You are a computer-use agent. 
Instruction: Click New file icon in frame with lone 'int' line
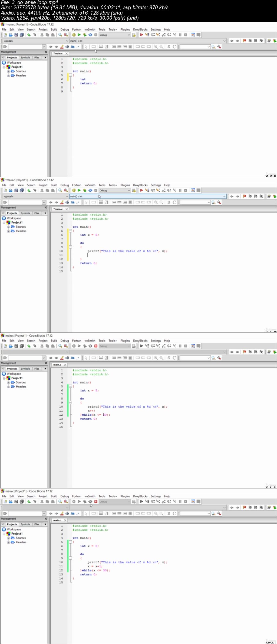click(5, 35)
